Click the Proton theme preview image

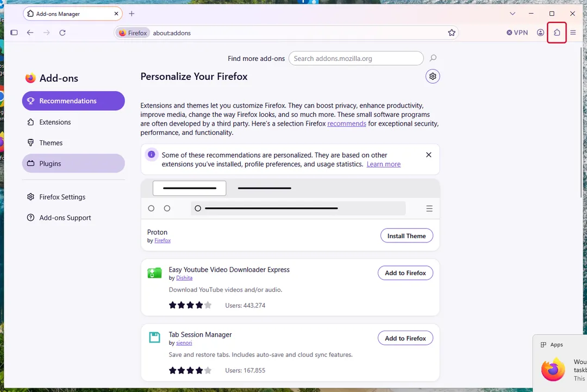pyautogui.click(x=290, y=199)
